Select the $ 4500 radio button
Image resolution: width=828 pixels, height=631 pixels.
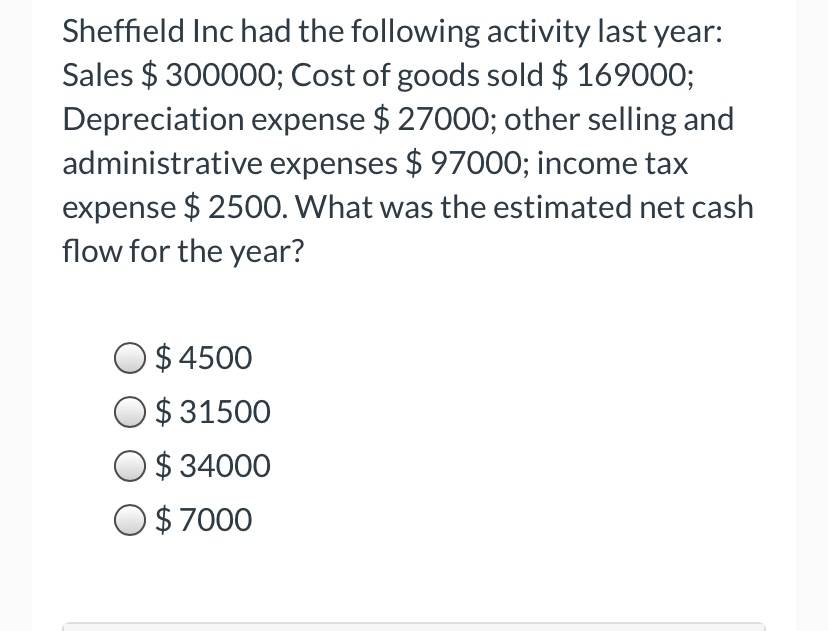[129, 359]
